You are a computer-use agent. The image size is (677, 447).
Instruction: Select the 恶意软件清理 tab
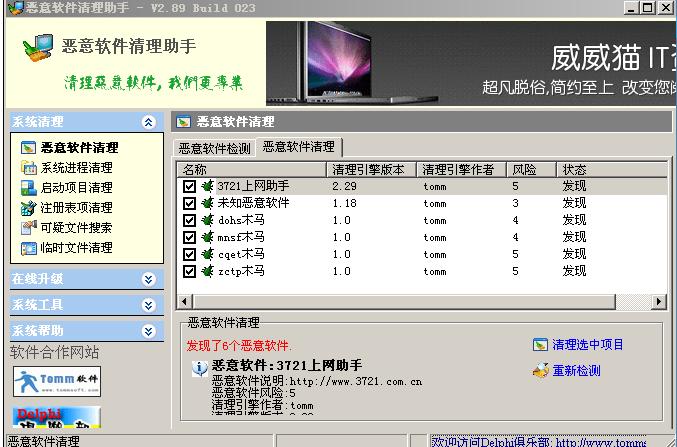[299, 147]
